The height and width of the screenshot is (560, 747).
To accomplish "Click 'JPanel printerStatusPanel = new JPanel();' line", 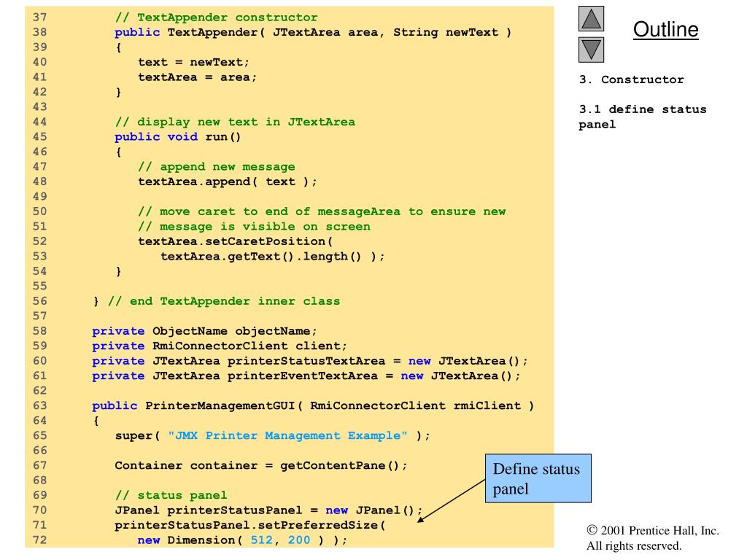I will tap(268, 510).
